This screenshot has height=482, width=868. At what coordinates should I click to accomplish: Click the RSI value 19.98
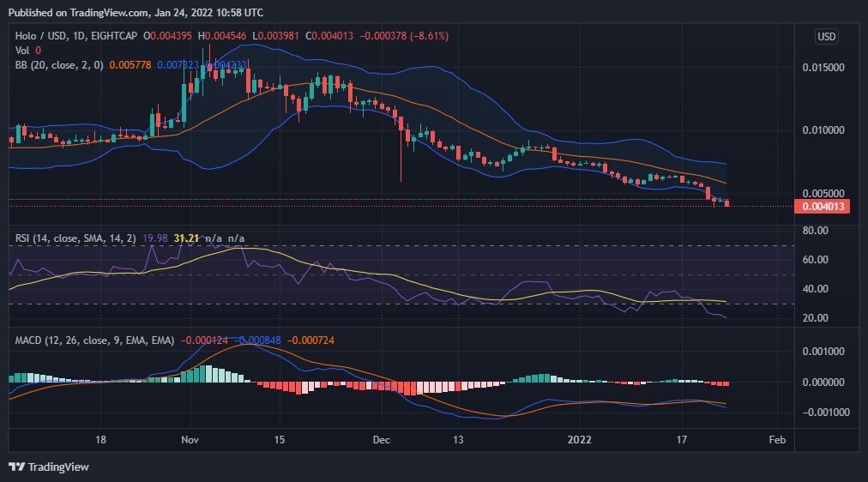point(155,238)
